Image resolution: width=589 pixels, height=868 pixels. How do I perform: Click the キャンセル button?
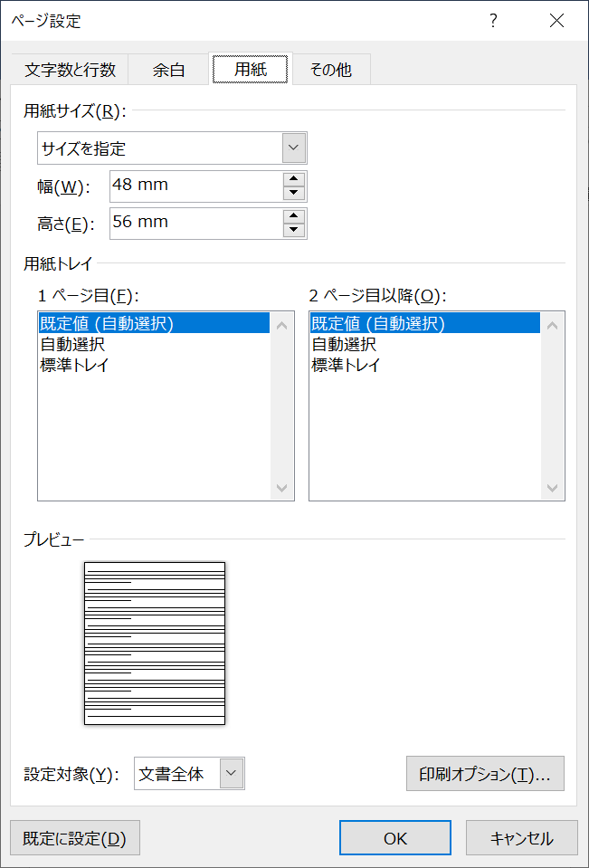pyautogui.click(x=521, y=837)
